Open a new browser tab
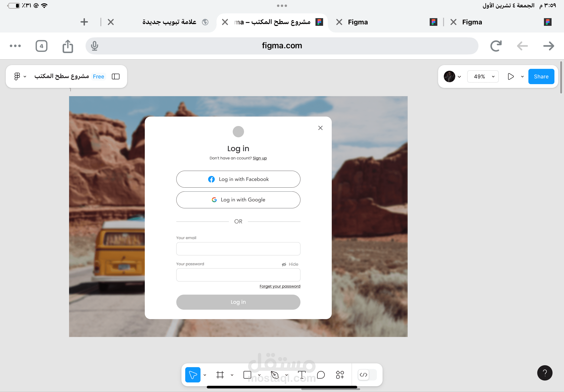 84,22
